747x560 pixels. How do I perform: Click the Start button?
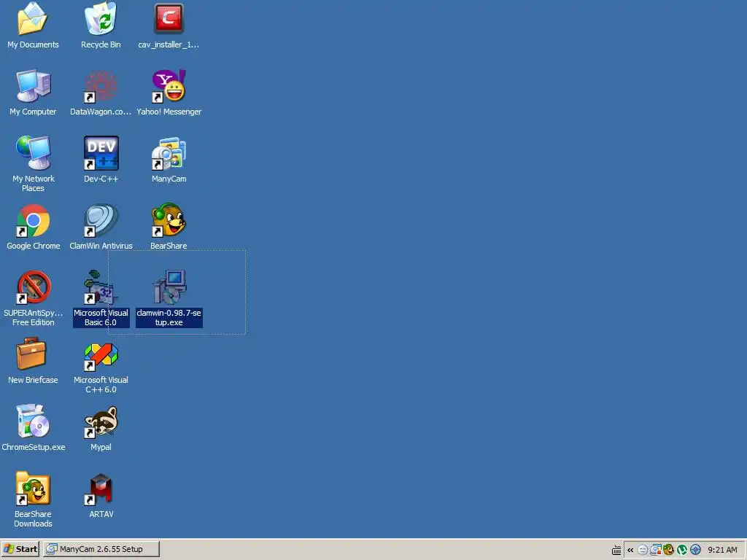(20, 549)
